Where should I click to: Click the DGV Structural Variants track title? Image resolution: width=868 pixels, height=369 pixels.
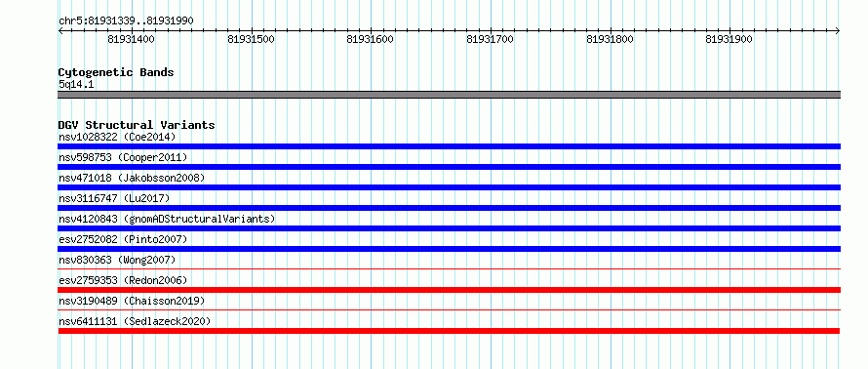pyautogui.click(x=137, y=125)
